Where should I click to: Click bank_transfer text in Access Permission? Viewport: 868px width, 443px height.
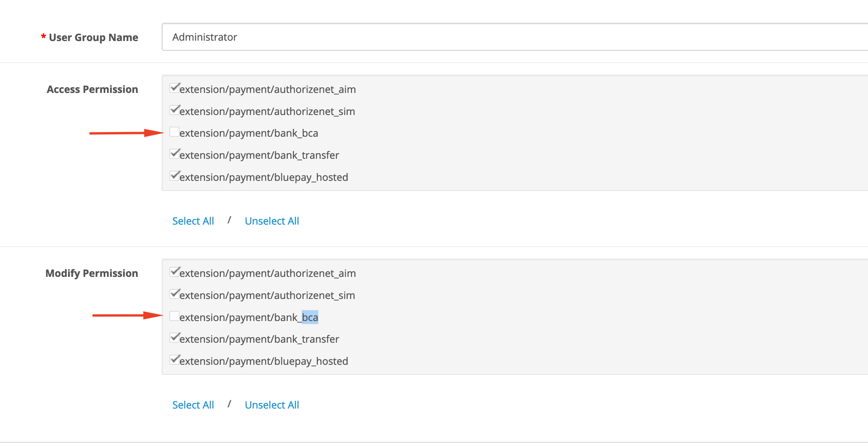point(259,155)
